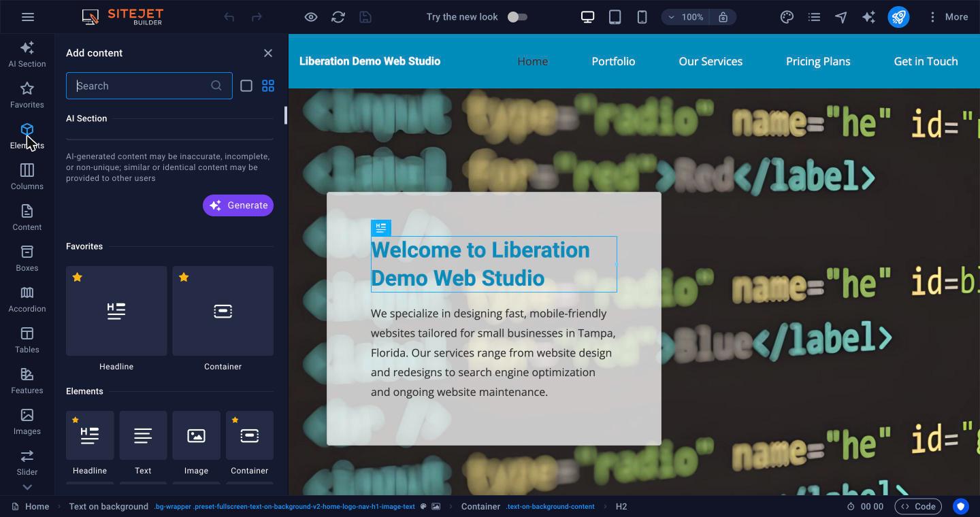Click the Generate AI button
This screenshot has height=517, width=980.
(x=238, y=205)
